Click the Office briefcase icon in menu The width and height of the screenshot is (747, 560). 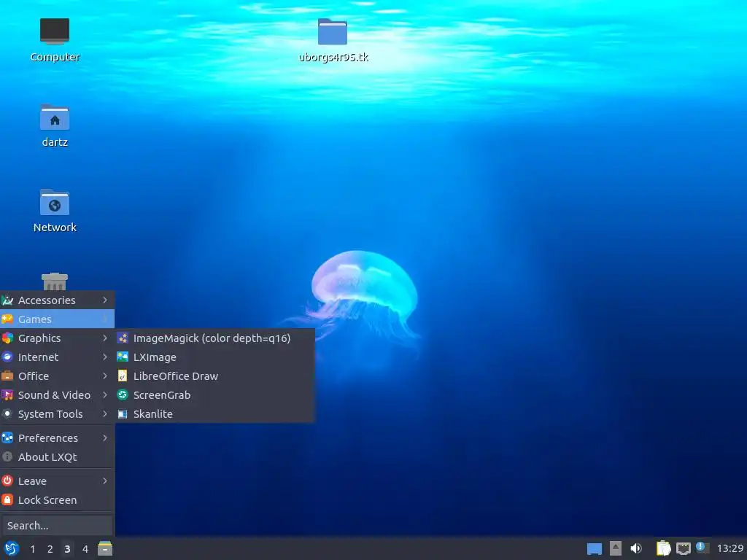pos(7,376)
